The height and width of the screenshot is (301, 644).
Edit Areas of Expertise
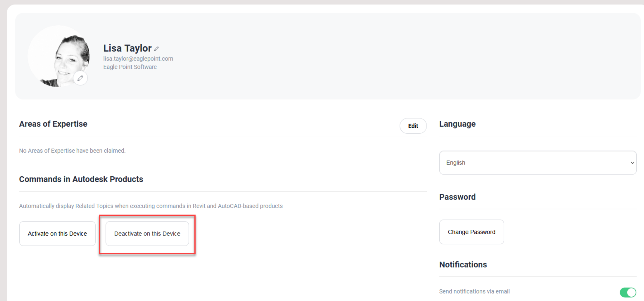[x=413, y=126]
